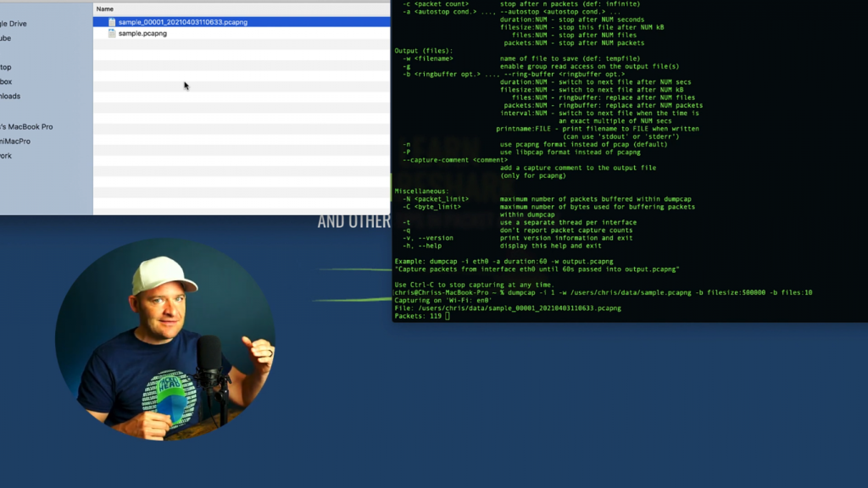Open Downloads in Finder sidebar
The height and width of the screenshot is (488, 868).
[x=10, y=96]
